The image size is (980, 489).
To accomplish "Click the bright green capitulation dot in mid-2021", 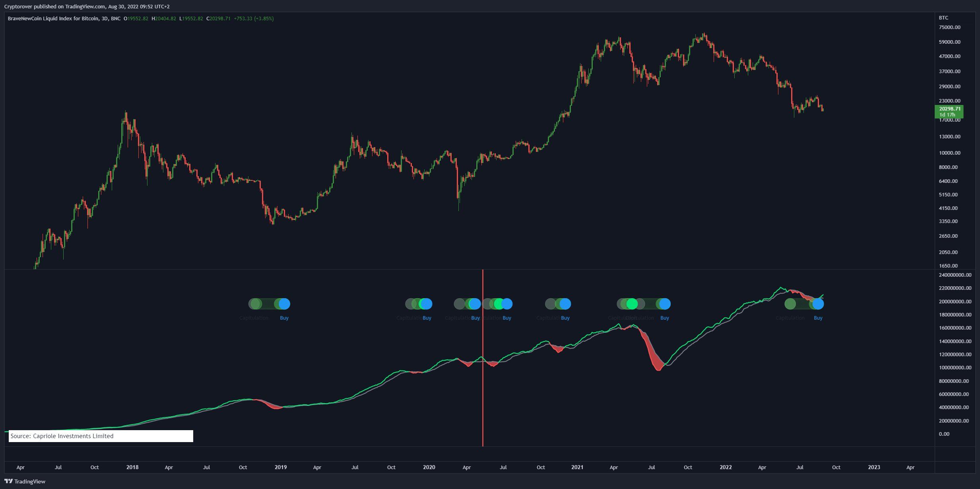I will click(x=632, y=304).
